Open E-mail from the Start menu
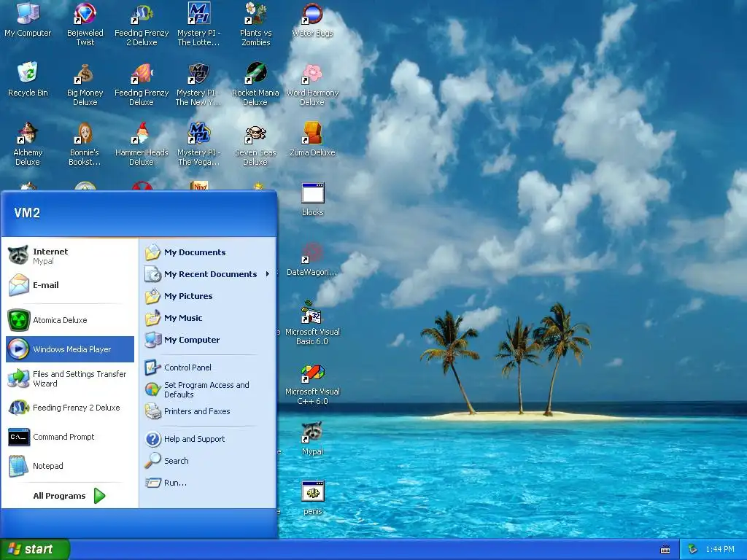The height and width of the screenshot is (560, 747). click(70, 285)
